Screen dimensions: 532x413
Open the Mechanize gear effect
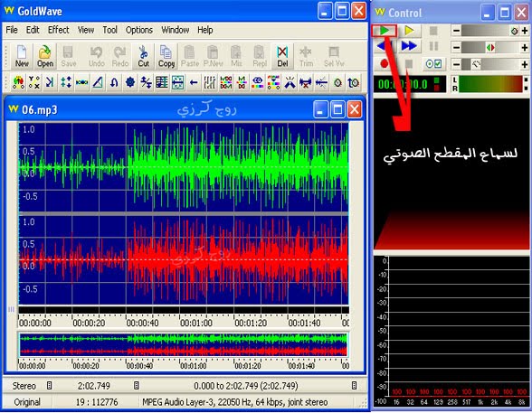(x=130, y=82)
